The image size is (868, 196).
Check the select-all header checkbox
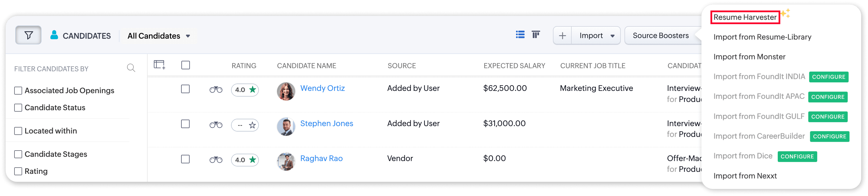tap(185, 65)
